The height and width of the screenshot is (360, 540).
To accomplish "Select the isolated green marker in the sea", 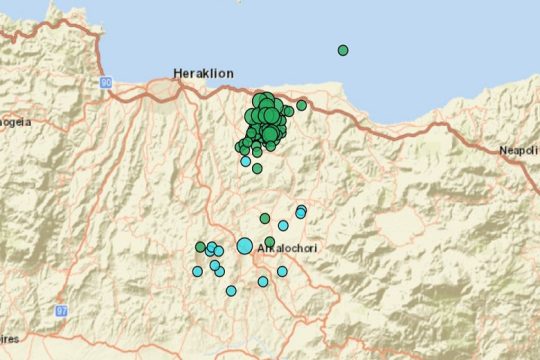I will (x=343, y=50).
